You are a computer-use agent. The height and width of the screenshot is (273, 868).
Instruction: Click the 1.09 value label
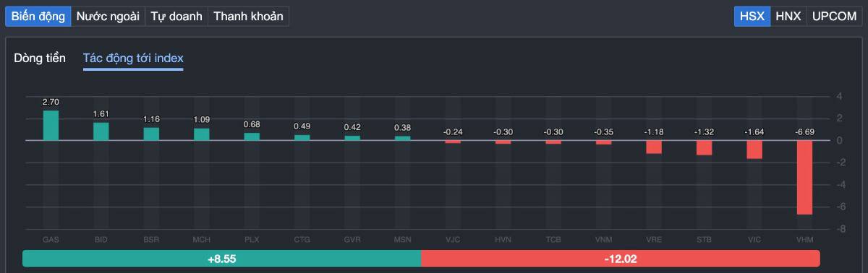coord(202,120)
